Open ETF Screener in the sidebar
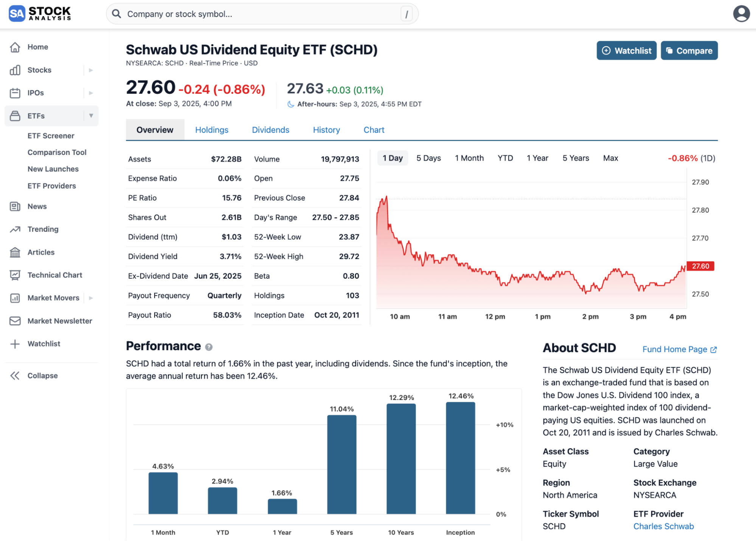This screenshot has width=756, height=541. (51, 136)
